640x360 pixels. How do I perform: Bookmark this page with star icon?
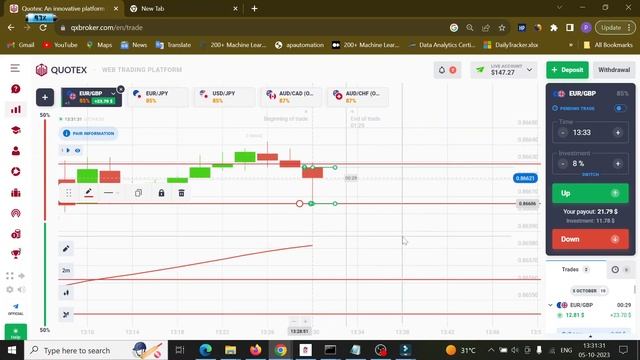[x=502, y=28]
